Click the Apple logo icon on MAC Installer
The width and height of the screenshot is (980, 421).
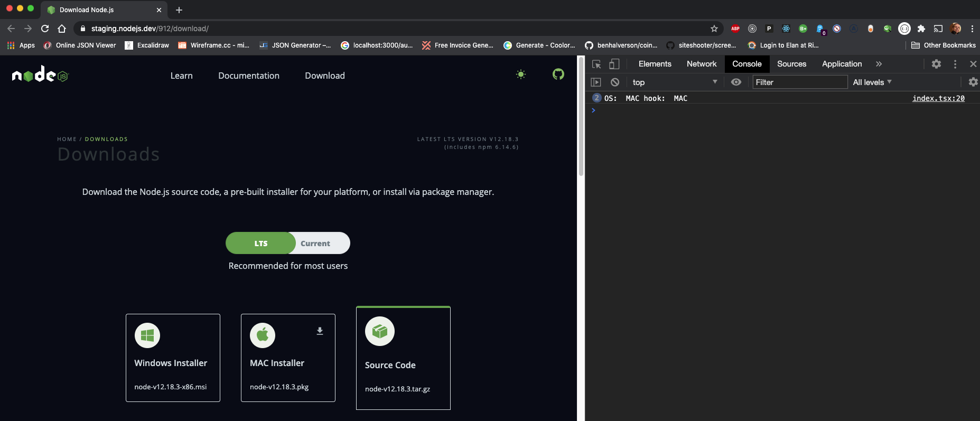pyautogui.click(x=263, y=335)
